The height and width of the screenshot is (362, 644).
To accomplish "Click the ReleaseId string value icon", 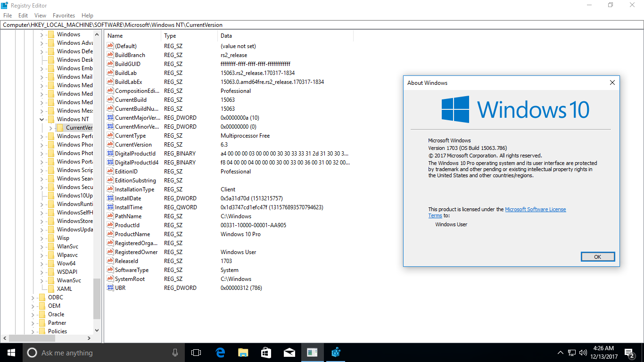I will [x=110, y=261].
